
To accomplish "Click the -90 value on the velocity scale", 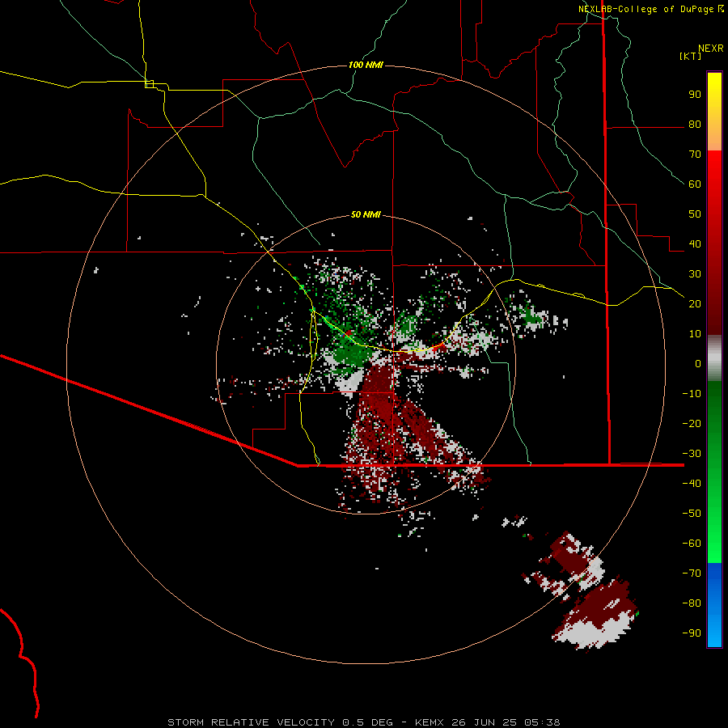I will [x=692, y=633].
